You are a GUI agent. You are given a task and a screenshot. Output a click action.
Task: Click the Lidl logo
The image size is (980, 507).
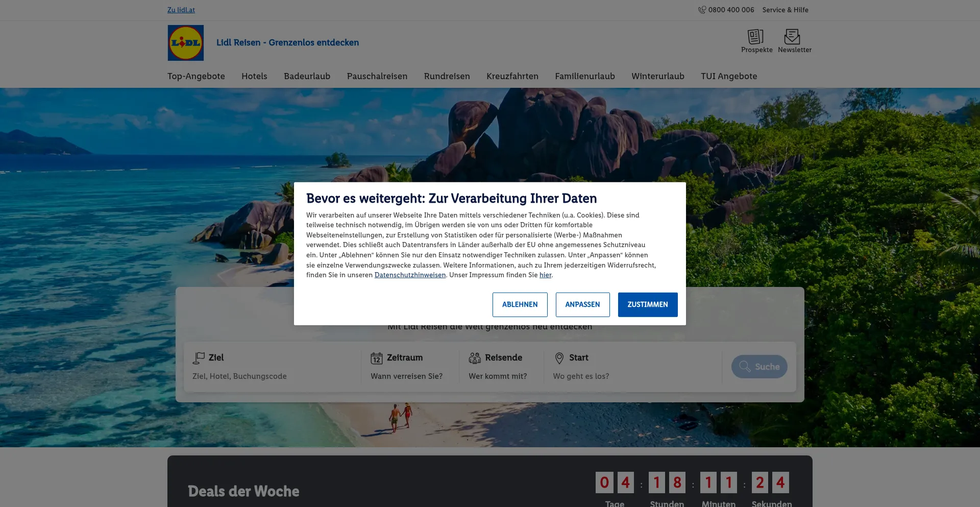pos(186,43)
